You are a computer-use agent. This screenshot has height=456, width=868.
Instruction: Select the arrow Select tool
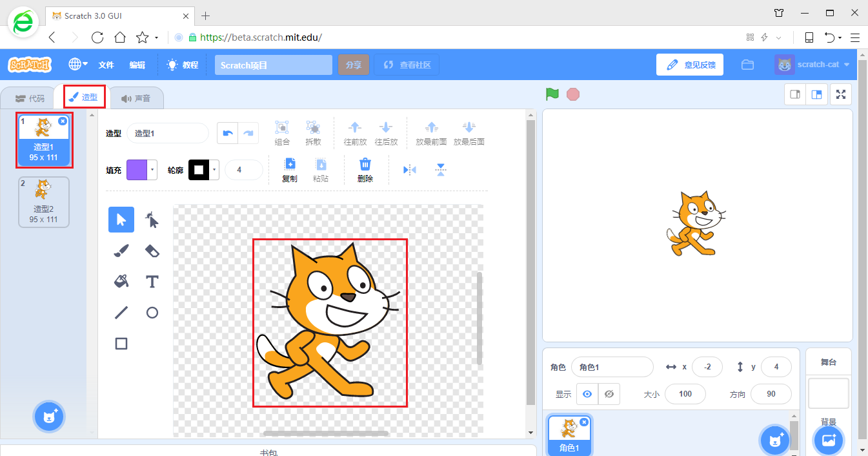(121, 220)
